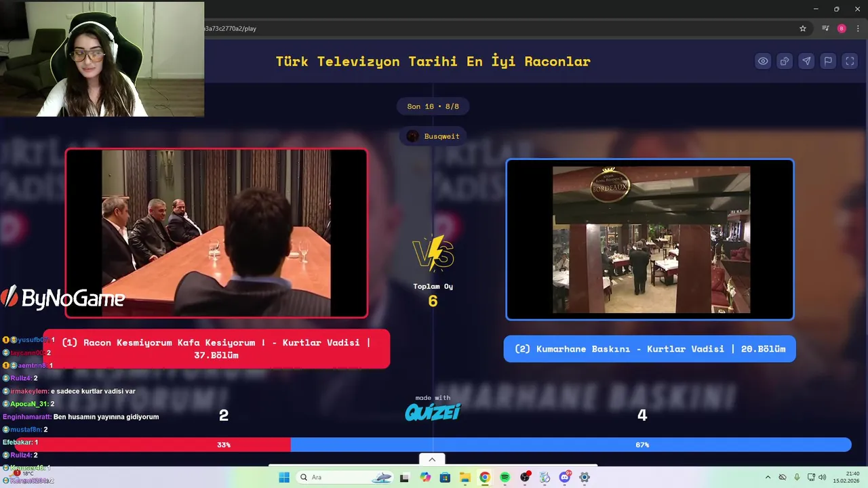Click the taskbar search box Ara
The width and height of the screenshot is (868, 488).
click(346, 477)
